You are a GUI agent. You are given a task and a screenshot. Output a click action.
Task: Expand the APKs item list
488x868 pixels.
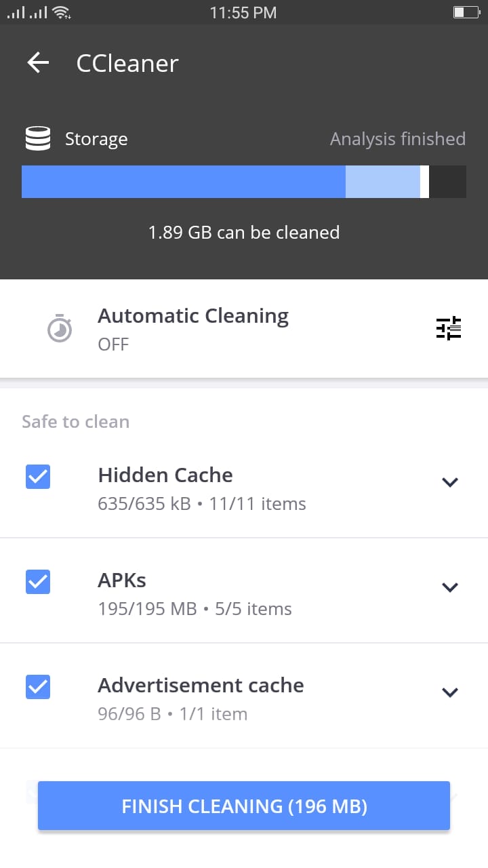click(450, 587)
